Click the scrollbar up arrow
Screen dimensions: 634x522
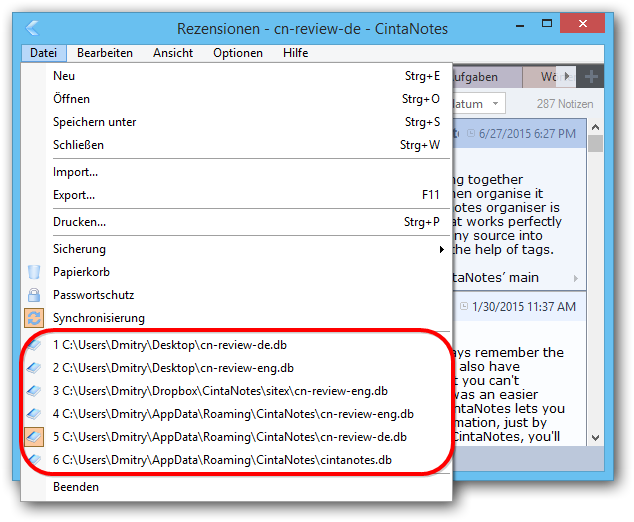point(595,127)
